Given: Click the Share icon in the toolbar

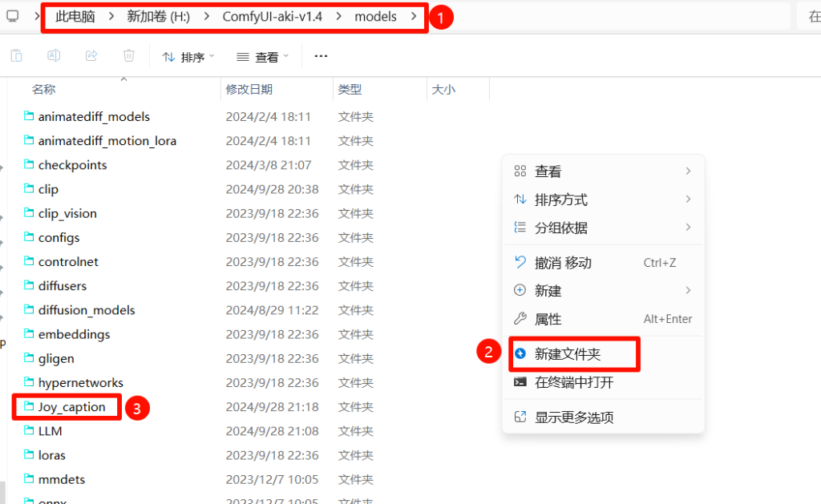Looking at the screenshot, I should click(91, 55).
